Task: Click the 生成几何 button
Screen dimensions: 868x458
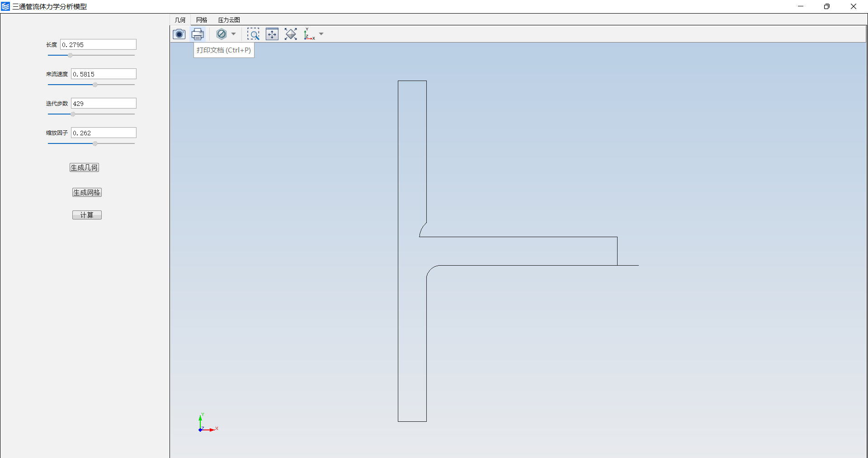Action: tap(84, 167)
